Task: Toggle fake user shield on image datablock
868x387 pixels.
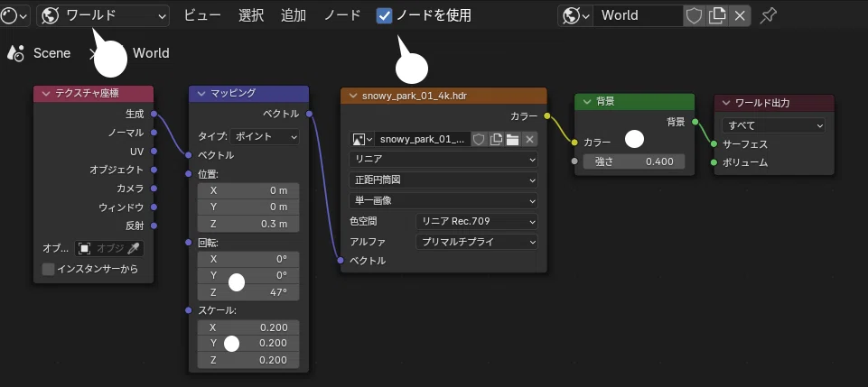Action: pyautogui.click(x=480, y=139)
